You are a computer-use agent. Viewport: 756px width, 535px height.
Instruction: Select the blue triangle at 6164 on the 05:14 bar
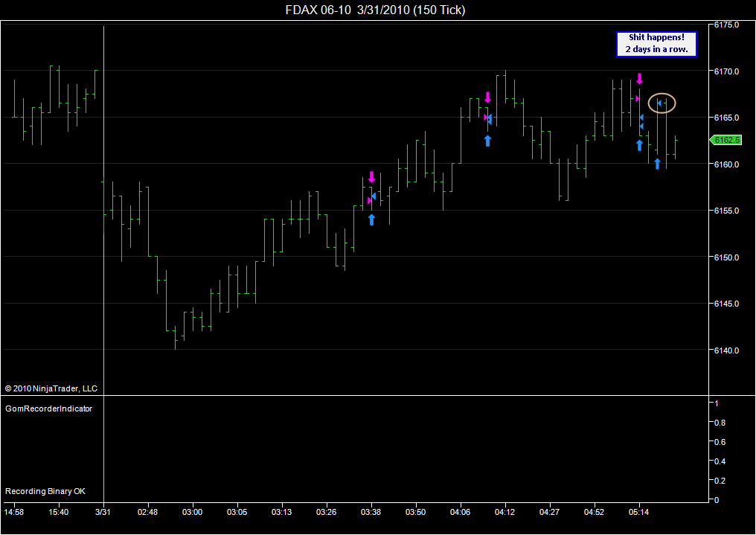click(641, 126)
